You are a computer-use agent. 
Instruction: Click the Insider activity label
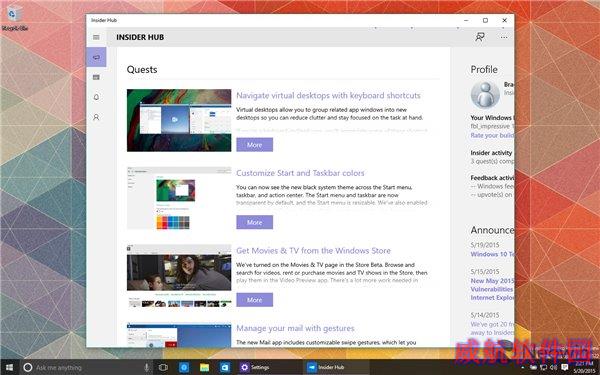tap(491, 153)
